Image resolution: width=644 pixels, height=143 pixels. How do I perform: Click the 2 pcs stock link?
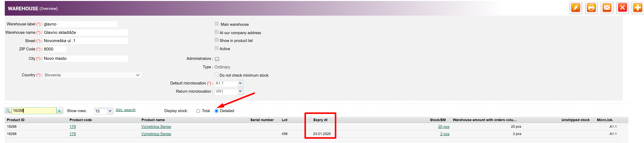tap(445, 134)
